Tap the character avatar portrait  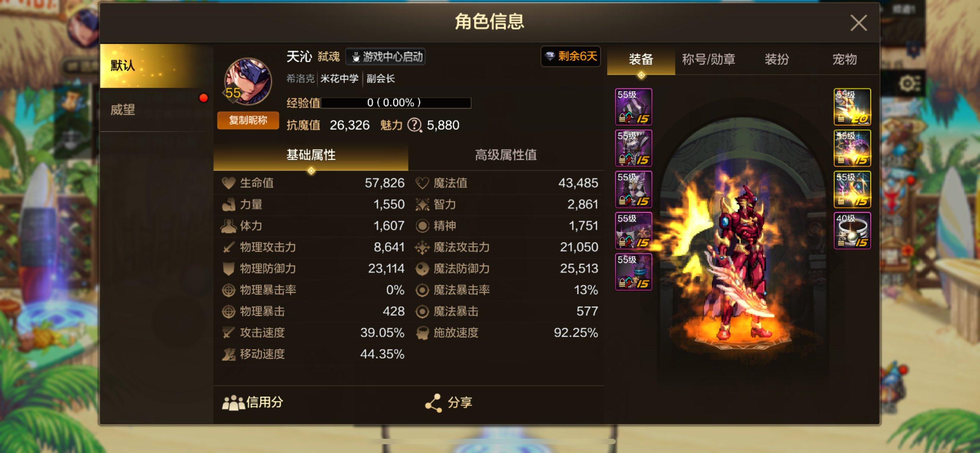248,81
